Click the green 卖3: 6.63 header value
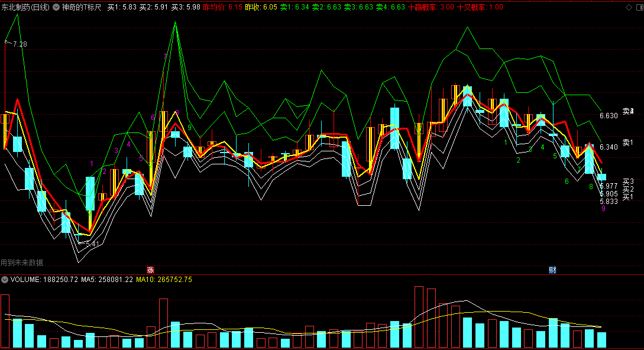This screenshot has height=350, width=644. pos(358,8)
